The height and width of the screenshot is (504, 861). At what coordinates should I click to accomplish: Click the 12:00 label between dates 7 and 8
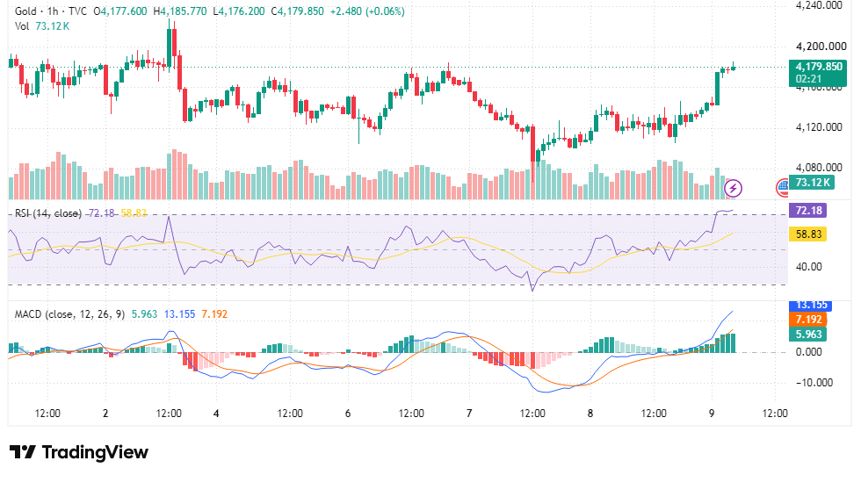coord(532,414)
